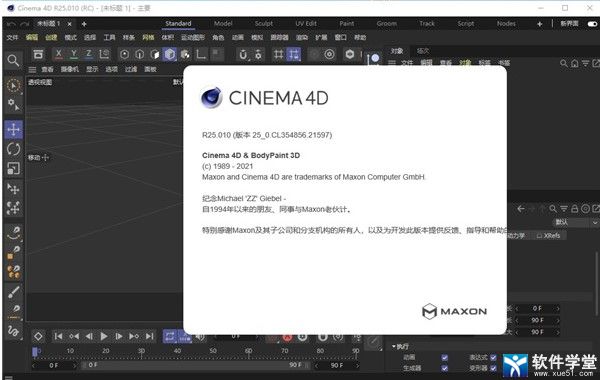
Task: Click the hexagon object icon in top toolbar
Action: (350, 54)
